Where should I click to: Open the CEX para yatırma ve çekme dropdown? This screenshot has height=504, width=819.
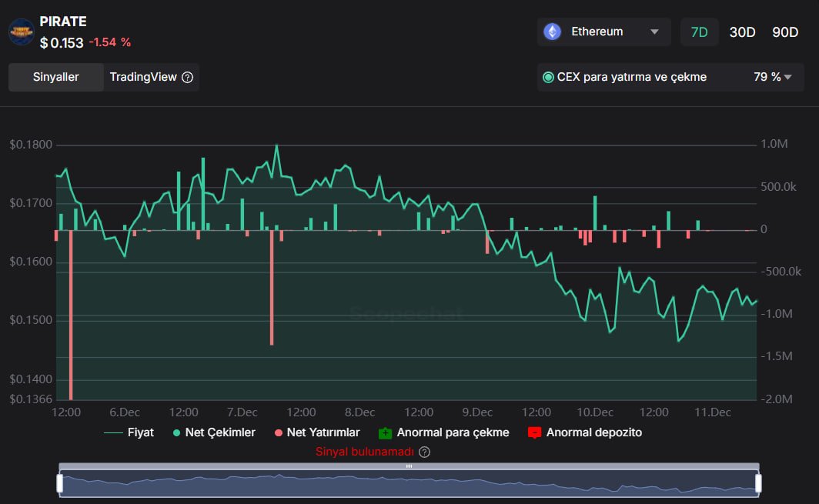[x=670, y=77]
